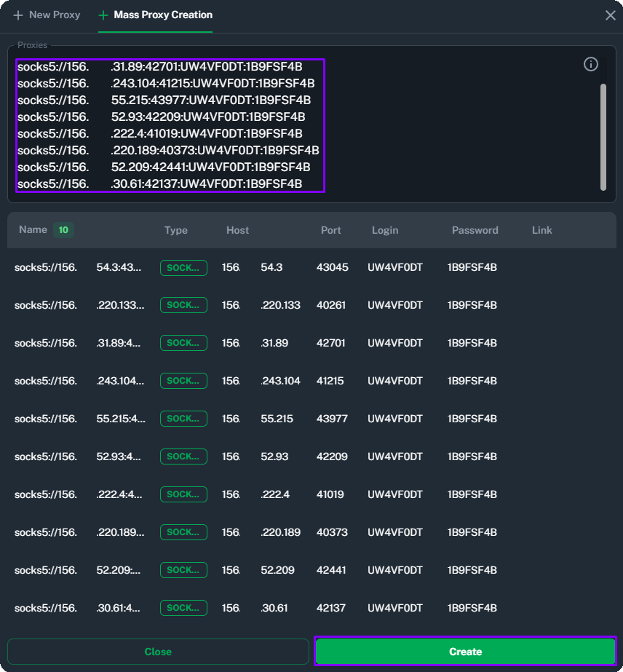Select the Mass Proxy Creation tab
Image resolution: width=623 pixels, height=672 pixels.
[163, 15]
